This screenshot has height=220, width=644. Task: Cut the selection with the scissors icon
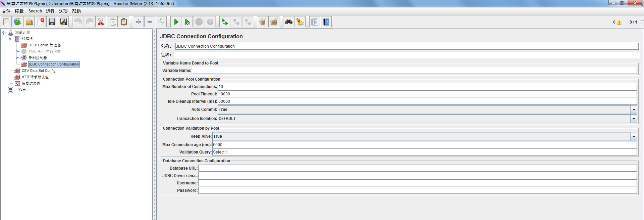[x=101, y=22]
